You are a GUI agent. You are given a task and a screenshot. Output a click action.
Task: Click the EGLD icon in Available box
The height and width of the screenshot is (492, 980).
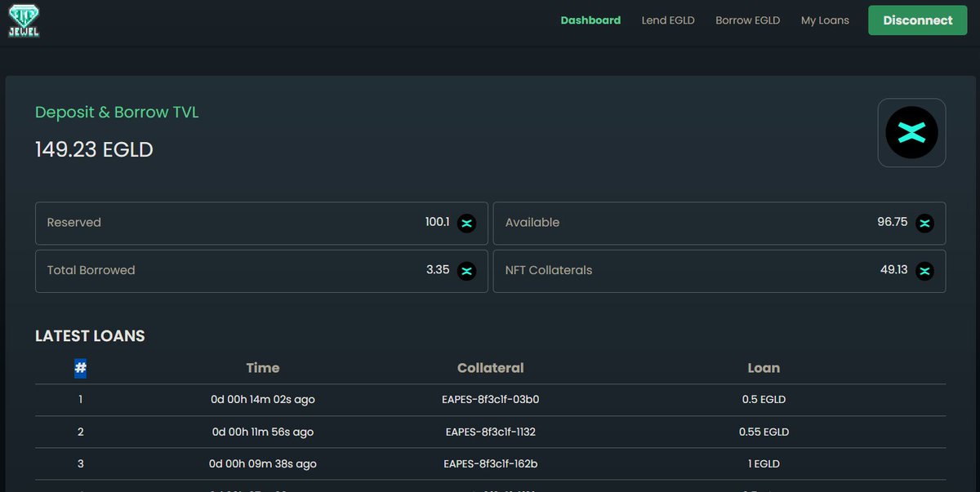pos(924,223)
